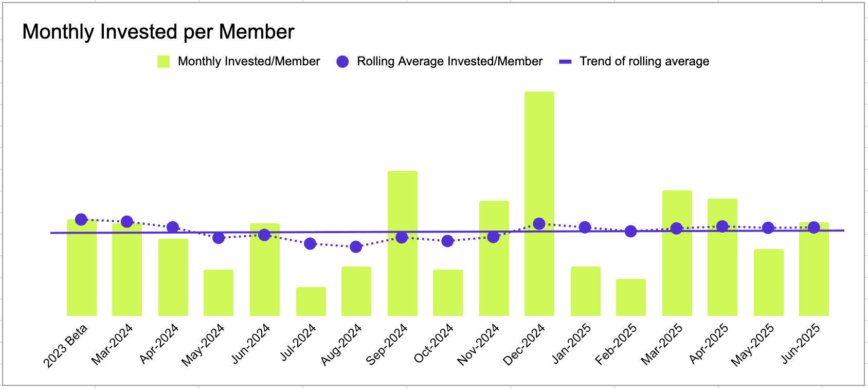
Task: Click the Aug-2024 rolling average data point
Action: click(356, 247)
